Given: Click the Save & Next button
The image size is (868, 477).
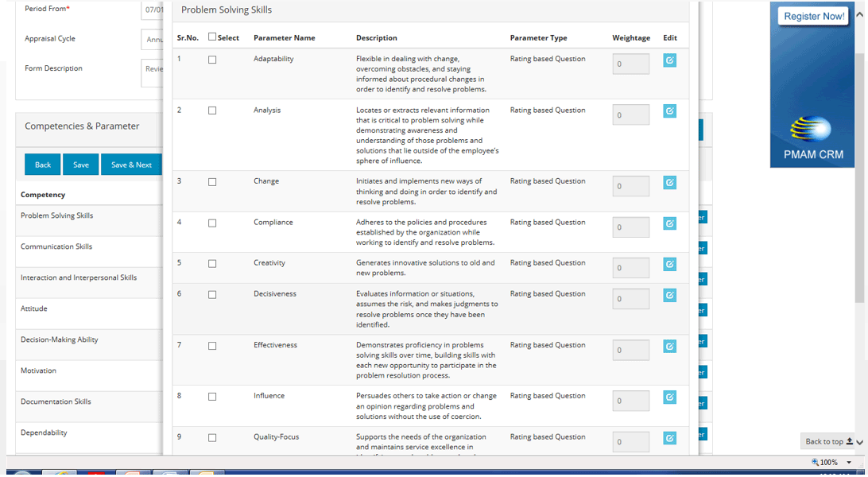Looking at the screenshot, I should 131,165.
